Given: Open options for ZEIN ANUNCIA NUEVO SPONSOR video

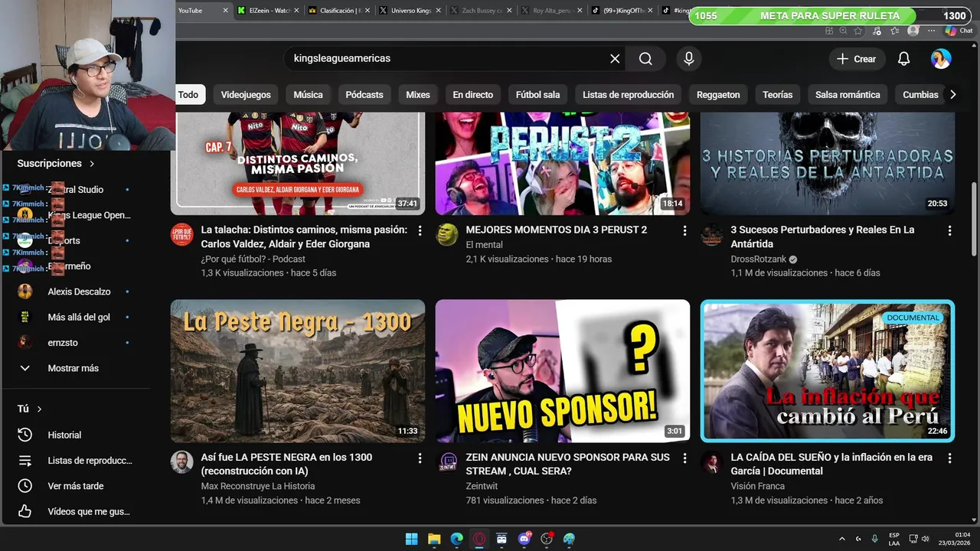Looking at the screenshot, I should 684,458.
